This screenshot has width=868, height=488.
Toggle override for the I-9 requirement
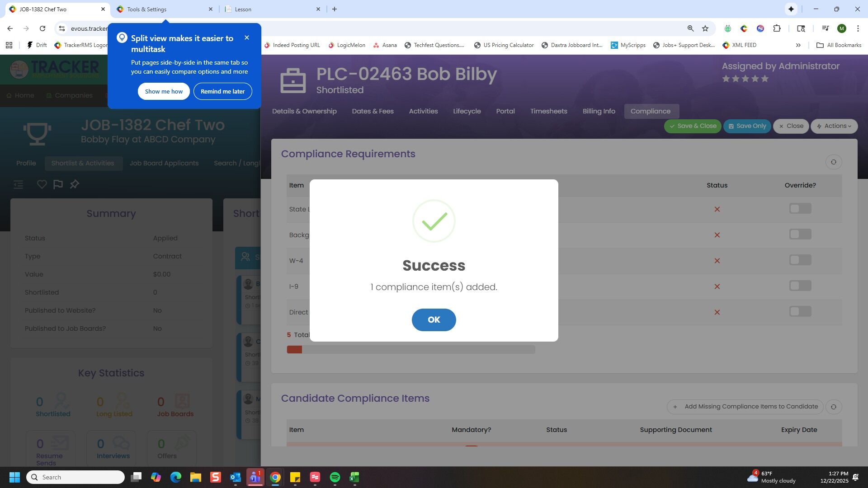(800, 286)
